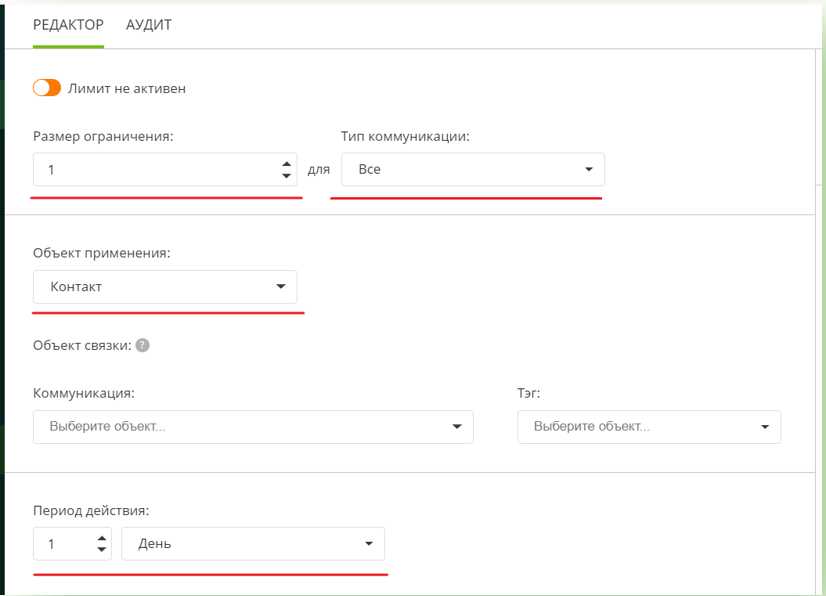Click the caret in Тэг selector
826x596 pixels.
(x=765, y=426)
